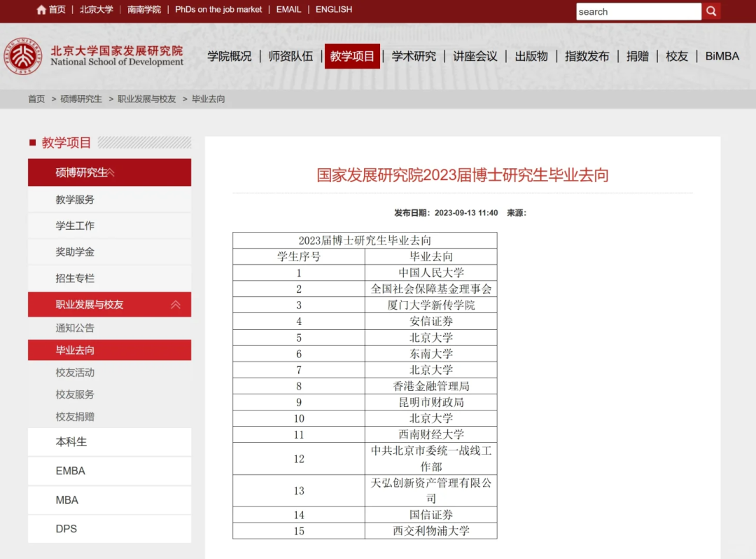
Task: Open 南南学院 link in top bar
Action: pyautogui.click(x=144, y=10)
